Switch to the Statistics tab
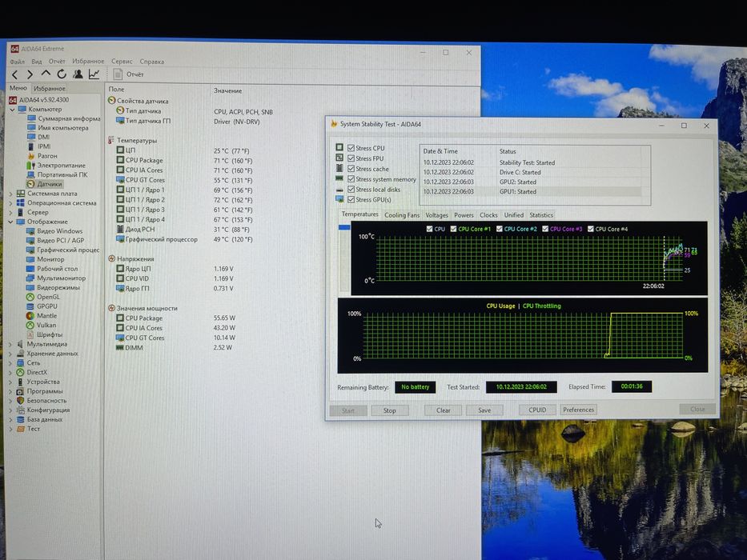747x560 pixels. pos(541,215)
